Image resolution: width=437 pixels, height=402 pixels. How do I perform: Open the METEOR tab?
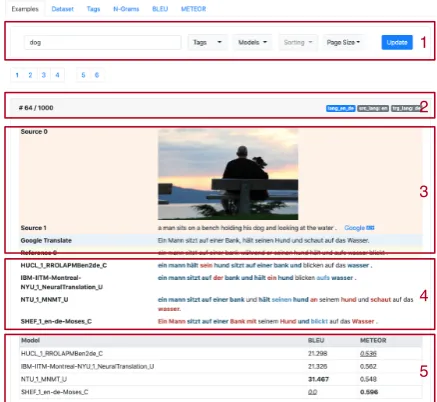coord(193,9)
